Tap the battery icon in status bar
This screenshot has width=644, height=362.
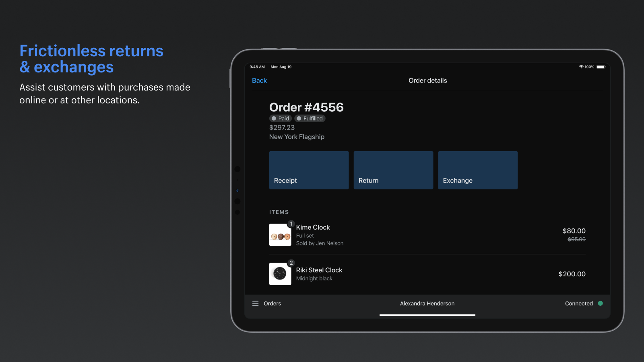tap(601, 67)
